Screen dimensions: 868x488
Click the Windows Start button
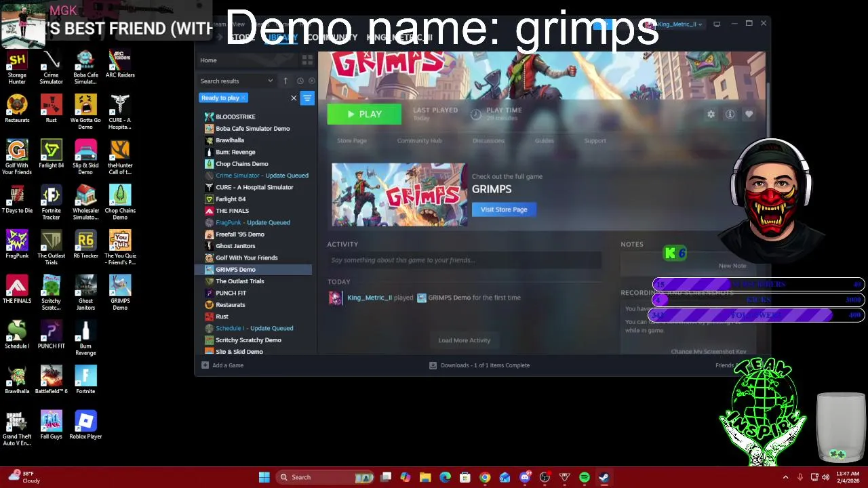coord(264,477)
